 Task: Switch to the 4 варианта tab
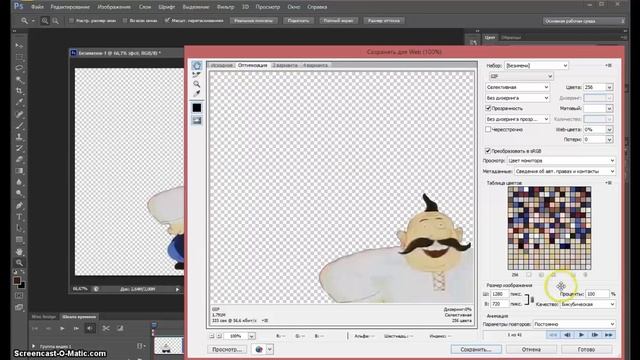pos(315,65)
